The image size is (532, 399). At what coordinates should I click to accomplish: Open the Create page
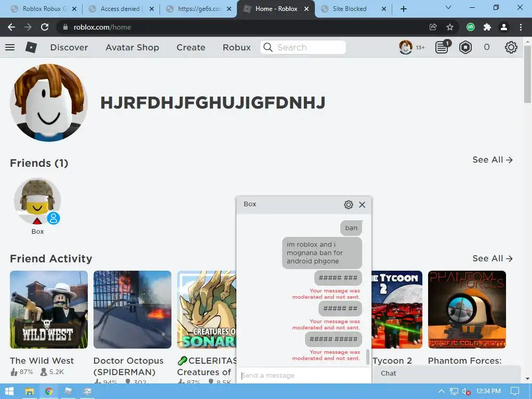[191, 47]
